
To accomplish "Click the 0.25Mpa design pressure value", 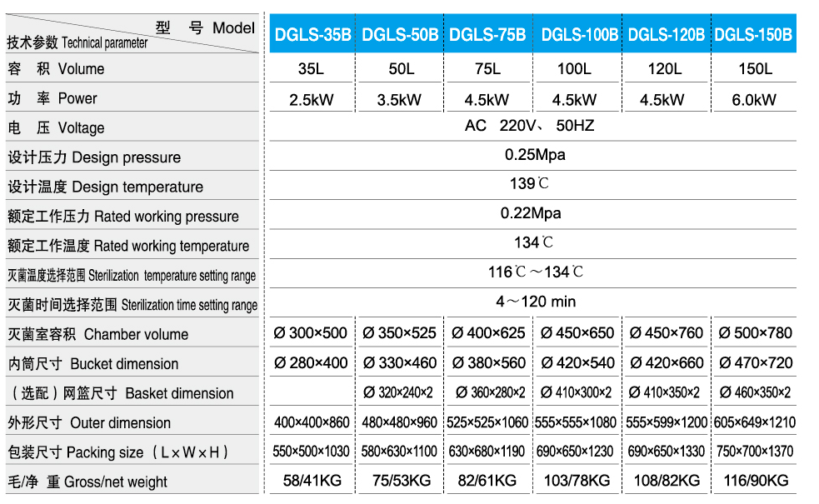I will point(532,155).
